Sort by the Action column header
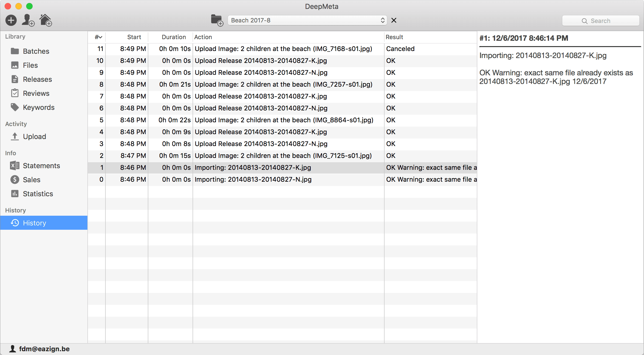 pyautogui.click(x=289, y=37)
